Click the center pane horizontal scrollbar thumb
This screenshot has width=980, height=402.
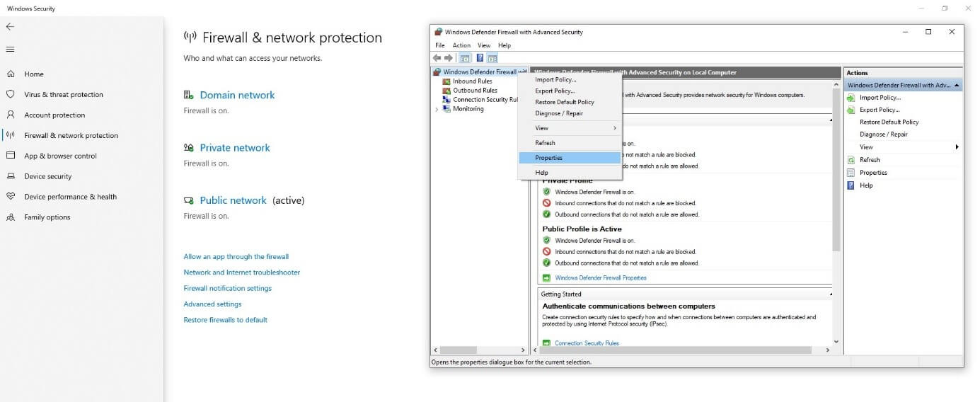(x=676, y=350)
